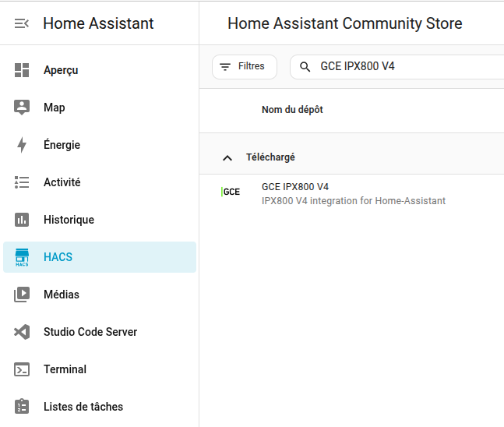
Task: Open the Aperçu dashboard icon
Action: point(22,70)
